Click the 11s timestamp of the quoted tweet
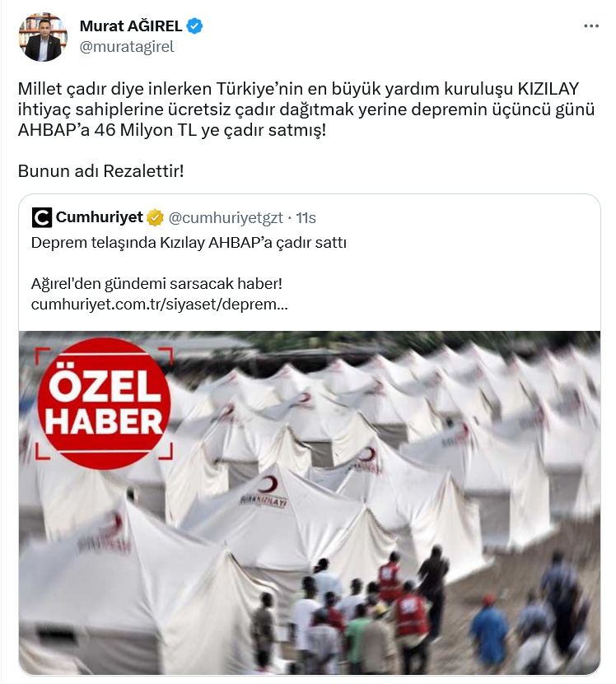The width and height of the screenshot is (616, 684). pos(306,217)
